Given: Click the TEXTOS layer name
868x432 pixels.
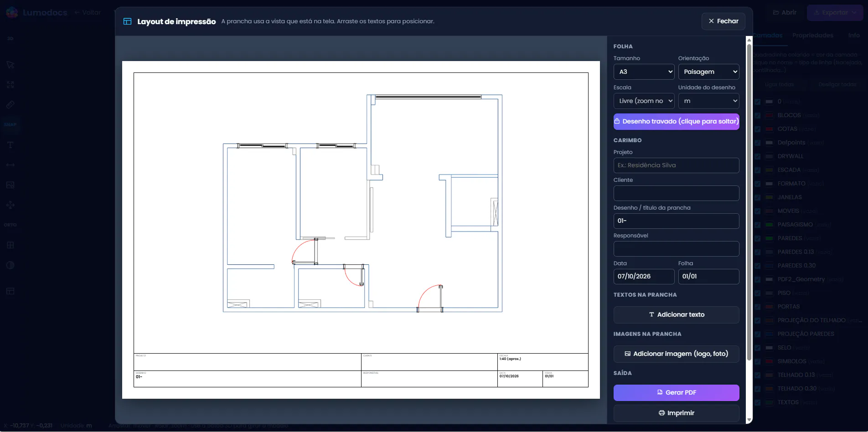Looking at the screenshot, I should click(x=788, y=402).
